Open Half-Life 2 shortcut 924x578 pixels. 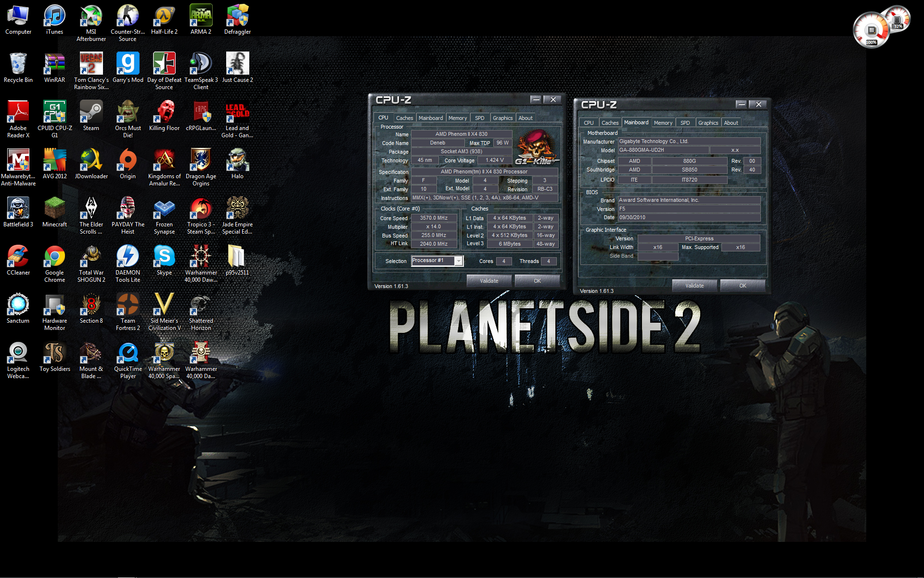pos(164,20)
